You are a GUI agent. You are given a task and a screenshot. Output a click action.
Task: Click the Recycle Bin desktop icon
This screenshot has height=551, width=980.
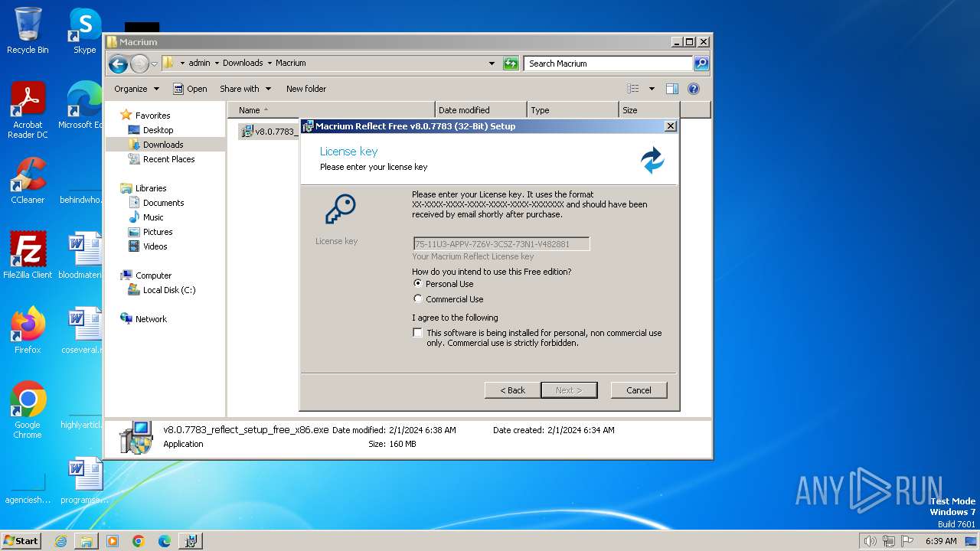pos(28,31)
